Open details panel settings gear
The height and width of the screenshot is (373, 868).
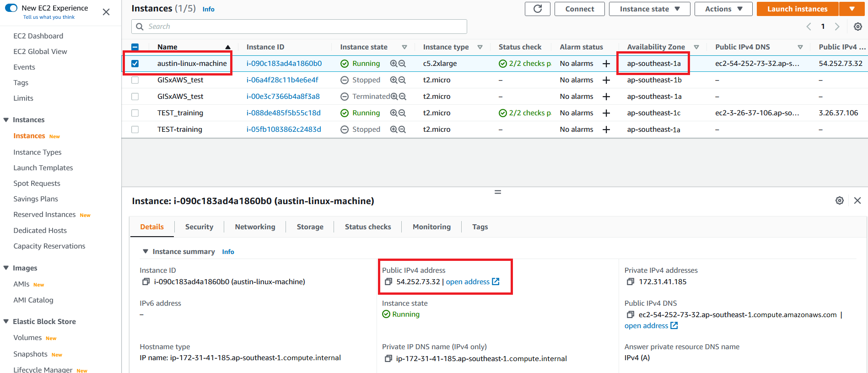point(840,200)
